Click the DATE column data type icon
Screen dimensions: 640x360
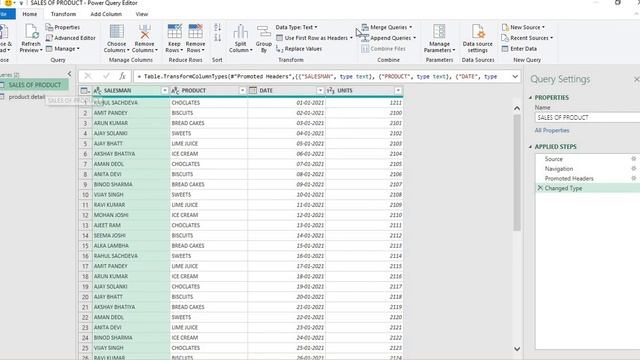coord(253,91)
